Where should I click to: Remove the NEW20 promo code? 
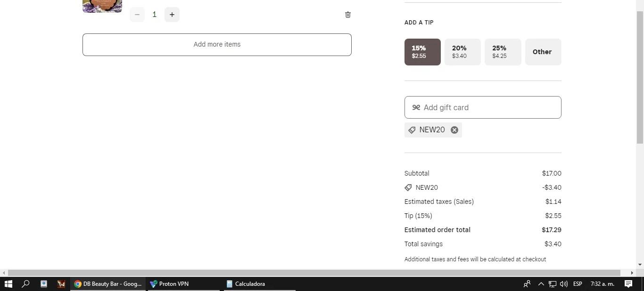pos(454,130)
